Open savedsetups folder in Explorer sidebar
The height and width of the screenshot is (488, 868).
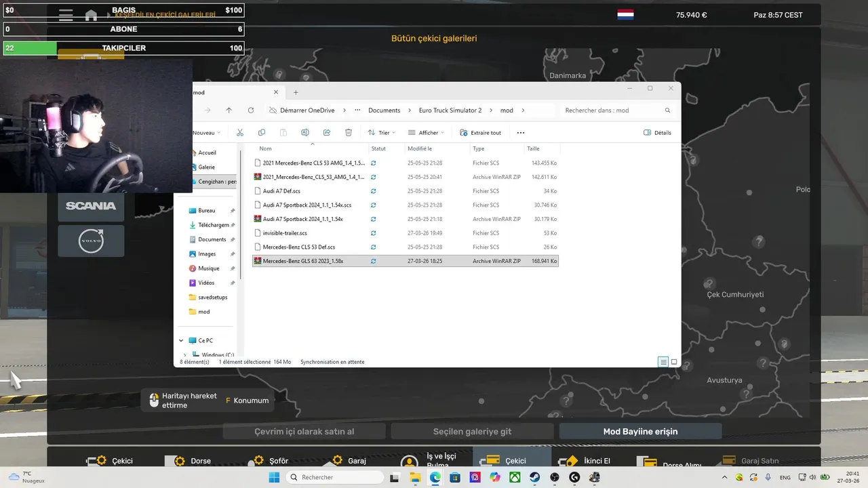point(212,298)
